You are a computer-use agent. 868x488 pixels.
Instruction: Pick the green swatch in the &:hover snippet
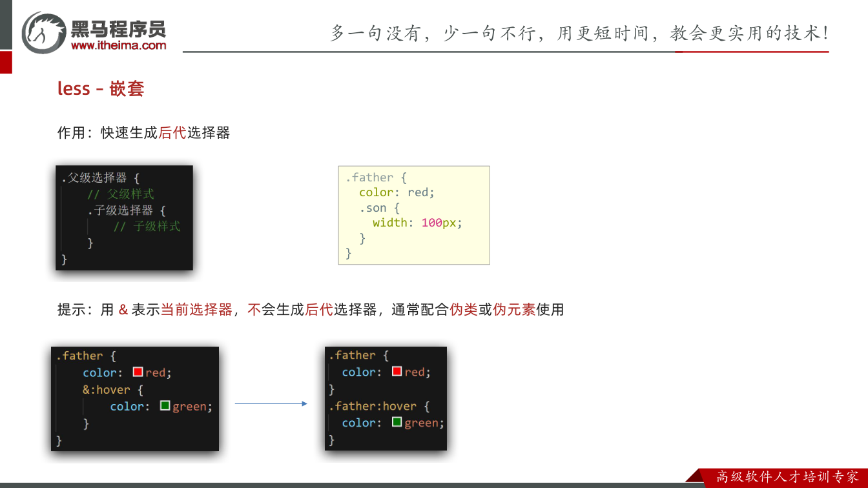pyautogui.click(x=165, y=405)
